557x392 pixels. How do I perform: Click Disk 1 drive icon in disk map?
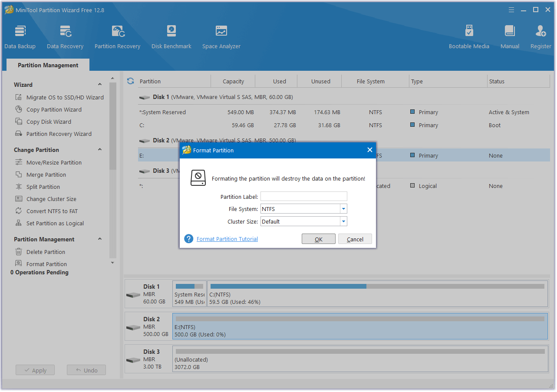[x=133, y=295]
